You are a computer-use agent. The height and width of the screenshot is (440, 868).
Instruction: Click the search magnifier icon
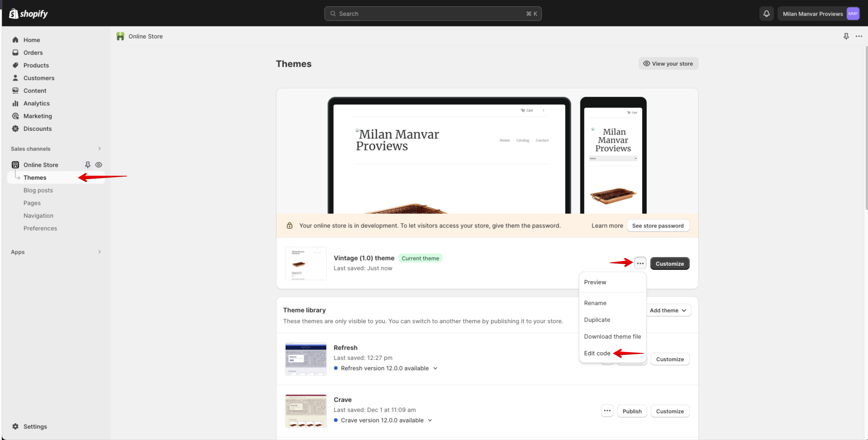point(333,14)
